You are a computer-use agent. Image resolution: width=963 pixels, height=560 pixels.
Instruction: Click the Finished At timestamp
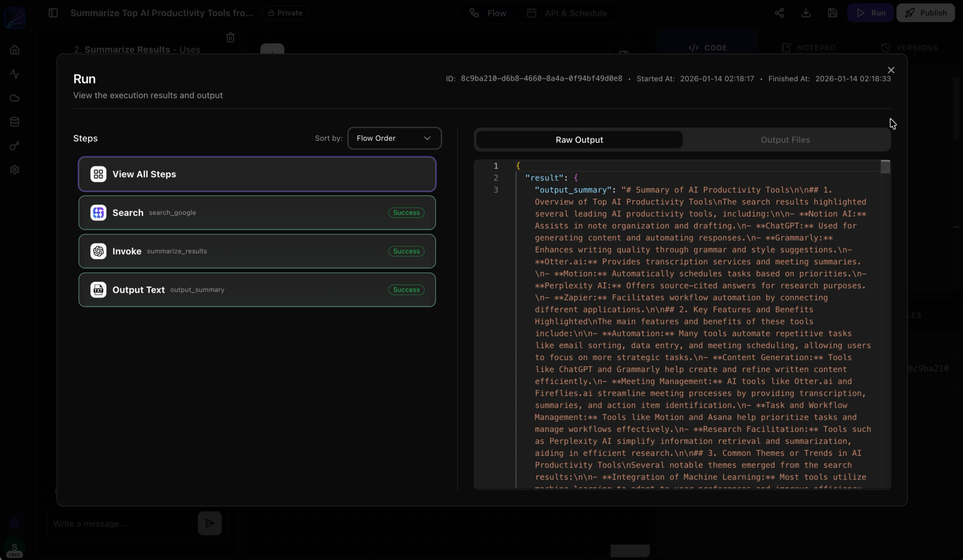click(853, 78)
